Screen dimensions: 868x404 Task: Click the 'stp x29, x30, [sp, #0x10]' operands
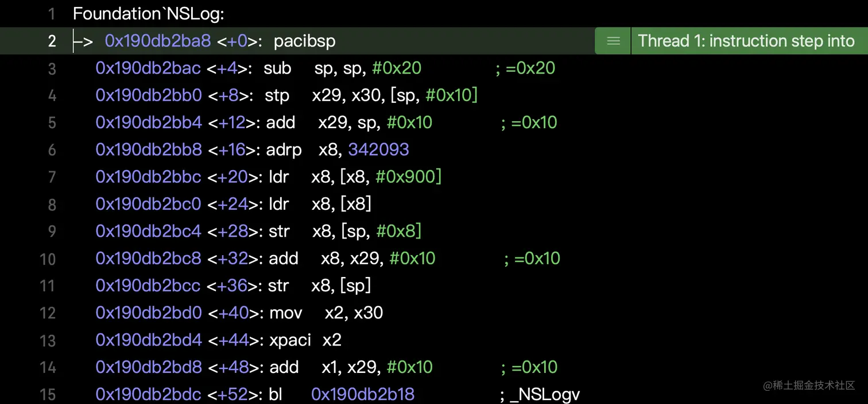[395, 95]
